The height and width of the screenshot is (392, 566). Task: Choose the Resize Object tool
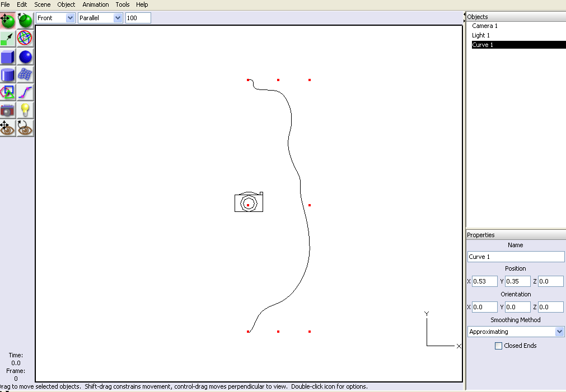(x=8, y=39)
